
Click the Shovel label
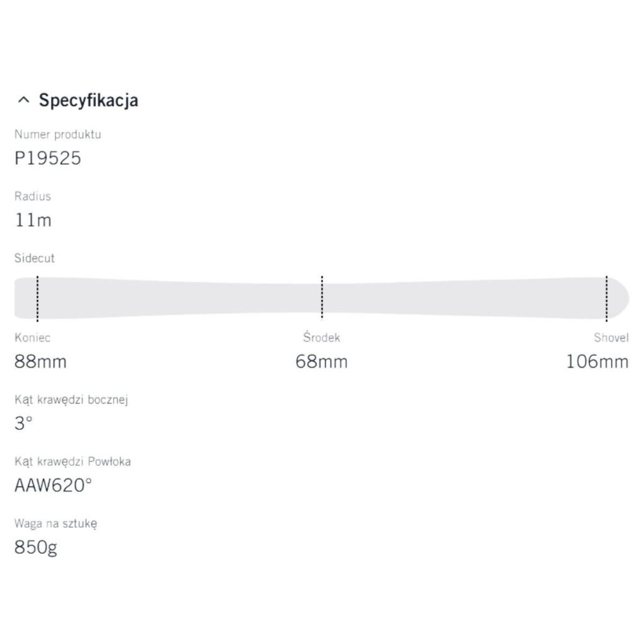click(611, 338)
